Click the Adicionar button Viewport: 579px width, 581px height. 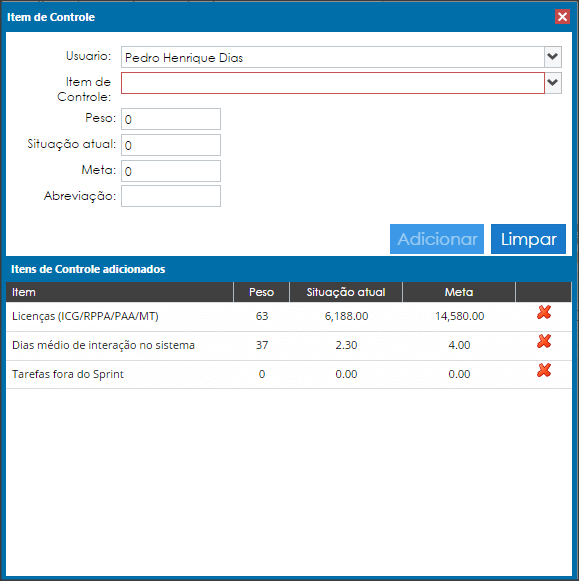(x=437, y=239)
